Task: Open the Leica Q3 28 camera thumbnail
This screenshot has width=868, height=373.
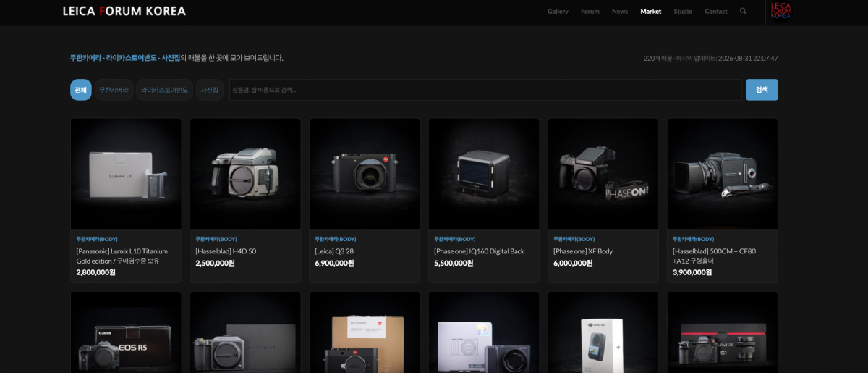Action: tap(365, 174)
